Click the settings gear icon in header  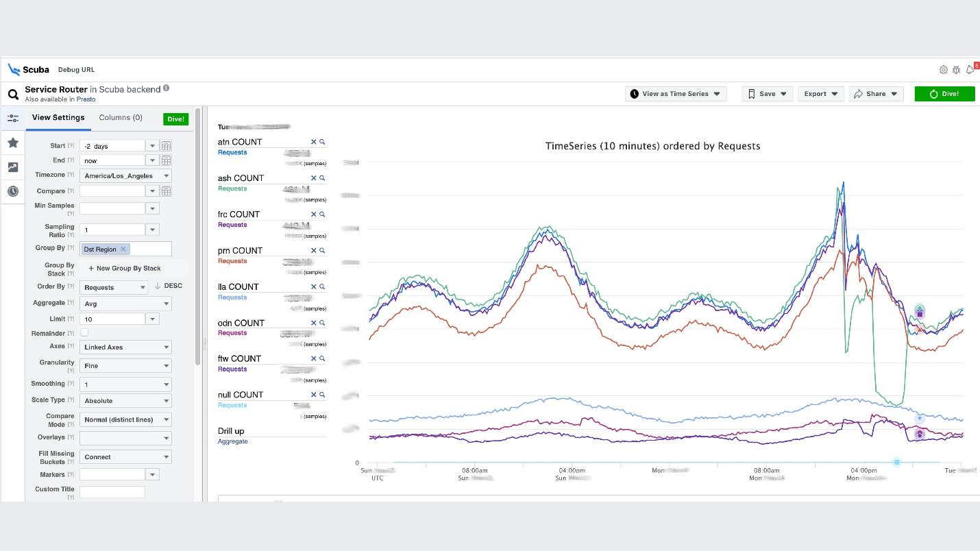tap(944, 70)
